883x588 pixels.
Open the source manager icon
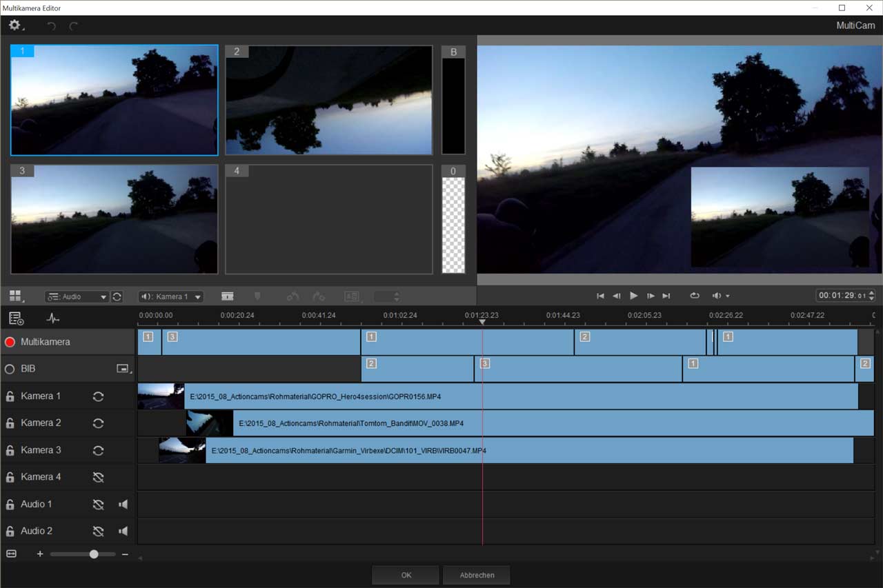point(17,318)
